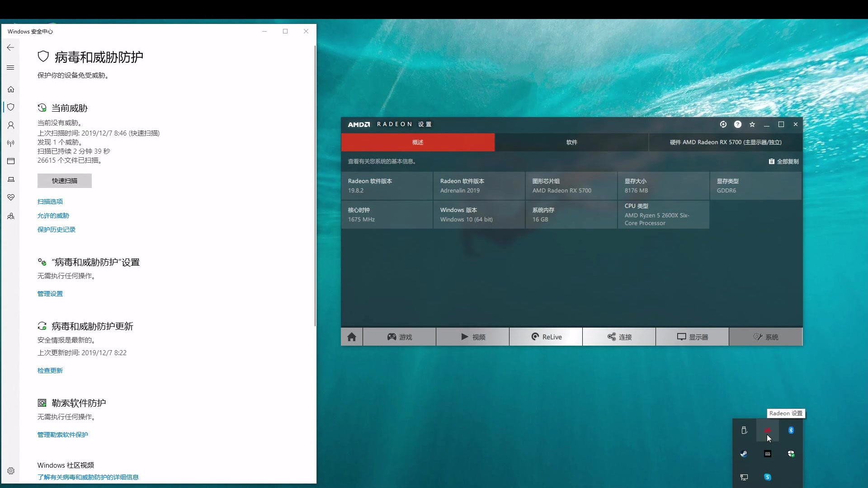Click the Windows Security vertical scrollbar
The height and width of the screenshot is (488, 868).
tap(315, 185)
